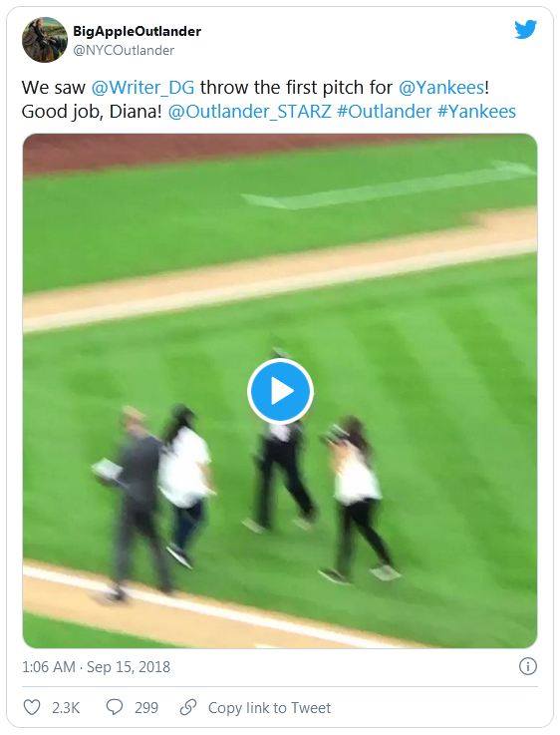Image resolution: width=560 pixels, height=735 pixels.
Task: Click the tweet timestamp 1:06 AM Sep 15, 2018
Action: 96,666
